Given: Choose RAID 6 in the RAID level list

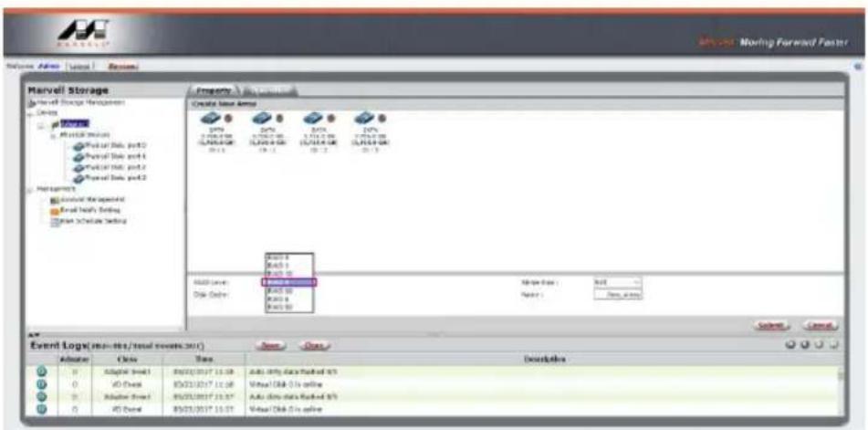Looking at the screenshot, I should coord(289,299).
